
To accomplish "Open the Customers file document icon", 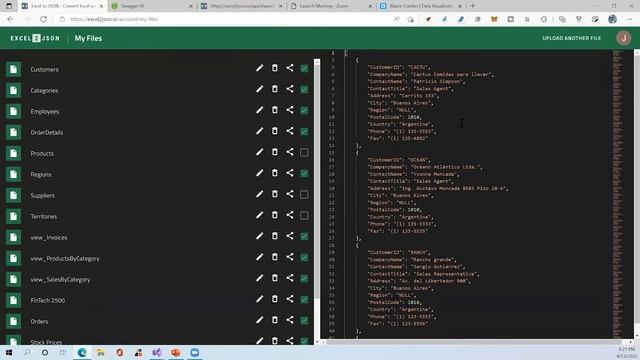I will (x=13, y=69).
